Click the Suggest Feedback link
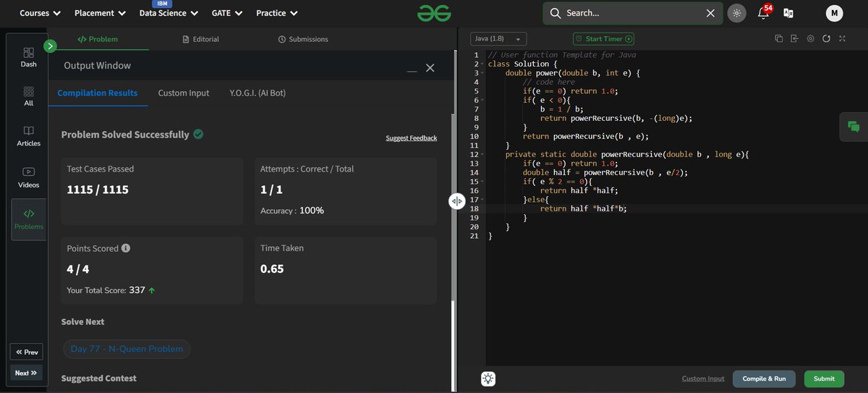 (x=412, y=138)
